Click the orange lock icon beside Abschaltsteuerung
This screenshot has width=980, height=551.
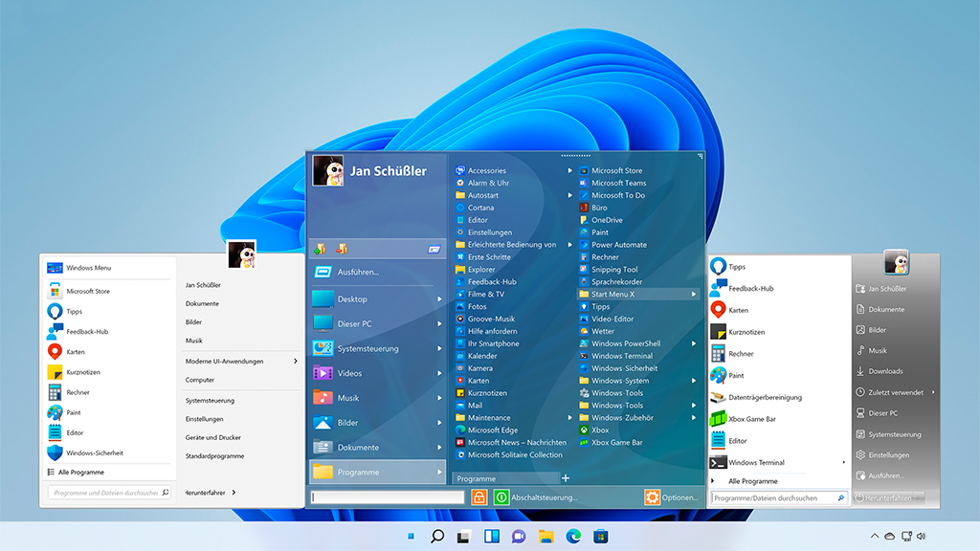point(479,497)
